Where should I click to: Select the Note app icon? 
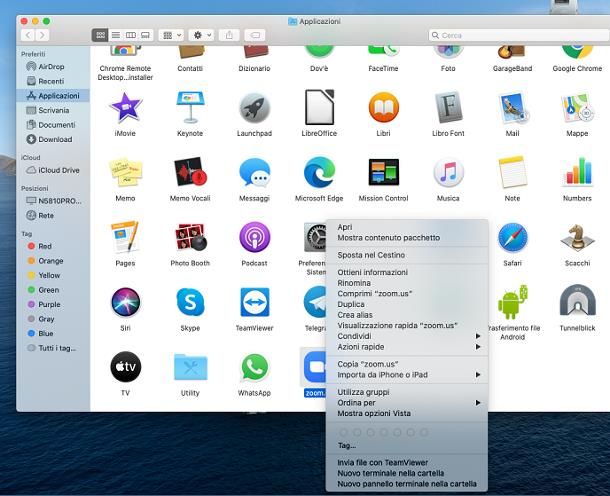click(512, 172)
